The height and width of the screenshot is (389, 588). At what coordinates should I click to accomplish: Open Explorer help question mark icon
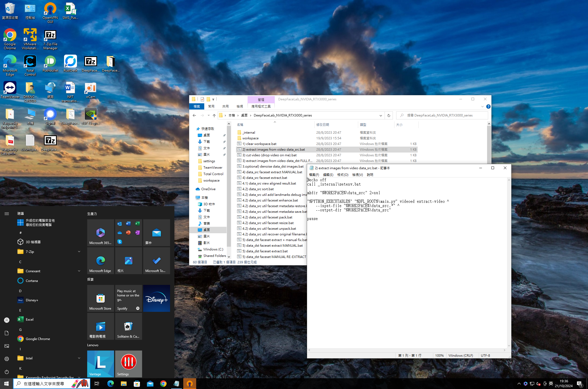(488, 107)
